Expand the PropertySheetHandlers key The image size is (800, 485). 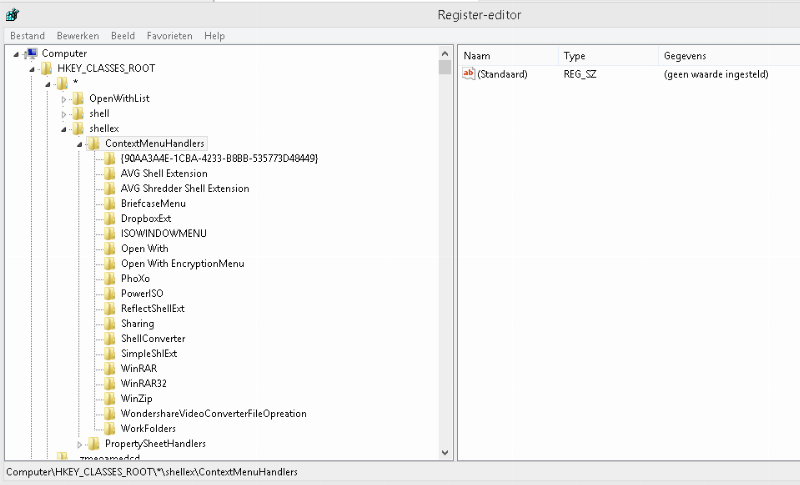(x=81, y=444)
